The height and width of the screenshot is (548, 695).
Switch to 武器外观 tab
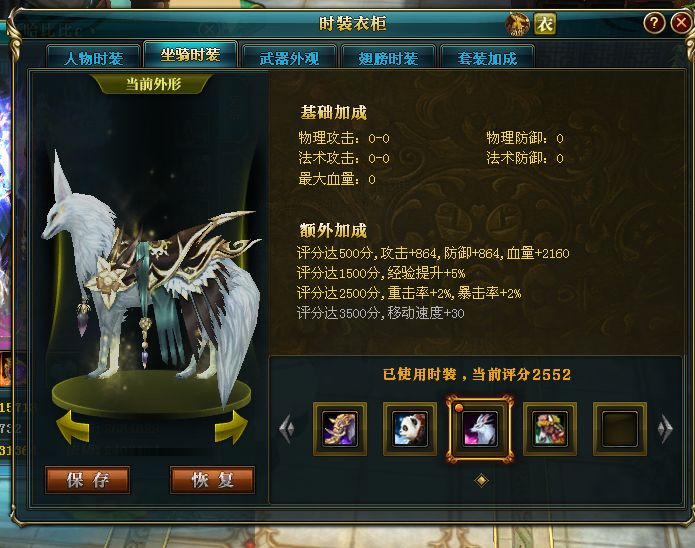pyautogui.click(x=289, y=58)
